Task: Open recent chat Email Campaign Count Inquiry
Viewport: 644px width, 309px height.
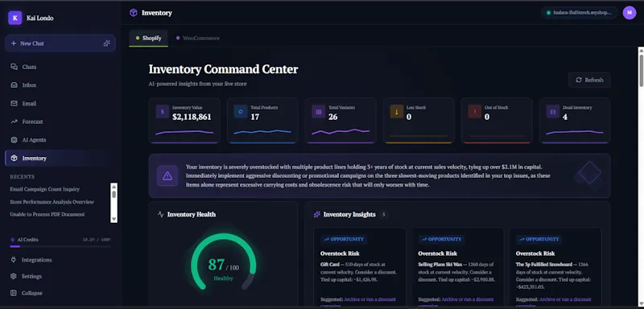Action: point(45,189)
